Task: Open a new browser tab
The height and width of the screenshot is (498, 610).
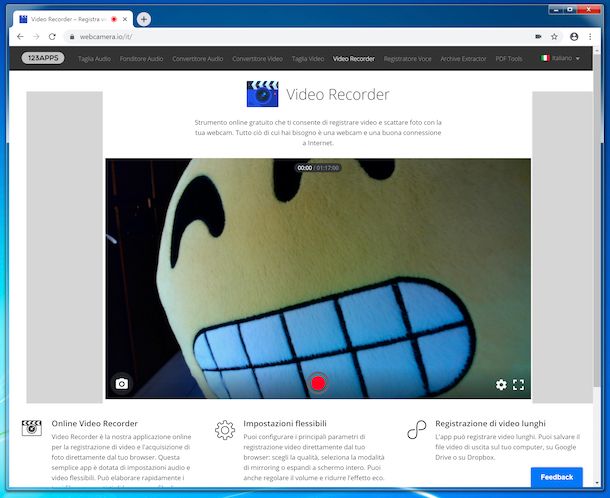Action: [144, 19]
